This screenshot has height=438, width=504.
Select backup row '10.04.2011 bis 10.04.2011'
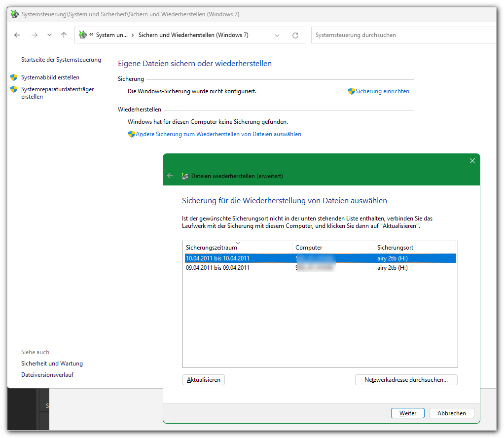320,258
